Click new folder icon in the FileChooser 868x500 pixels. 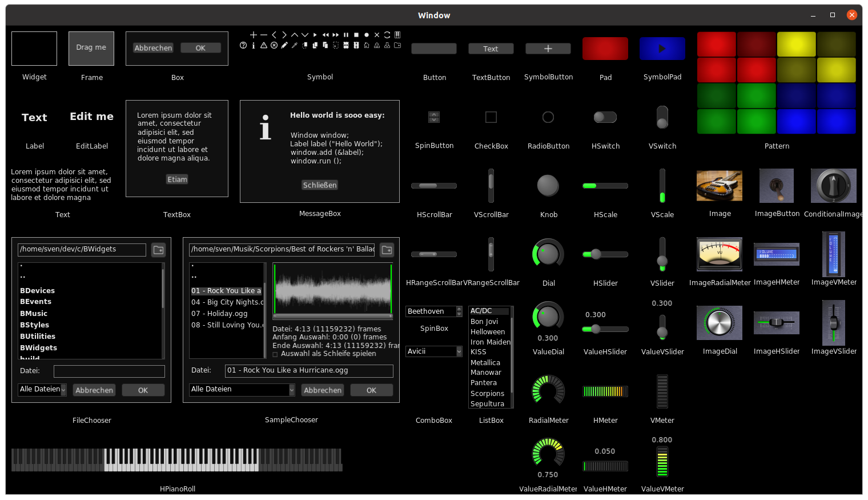coord(159,250)
